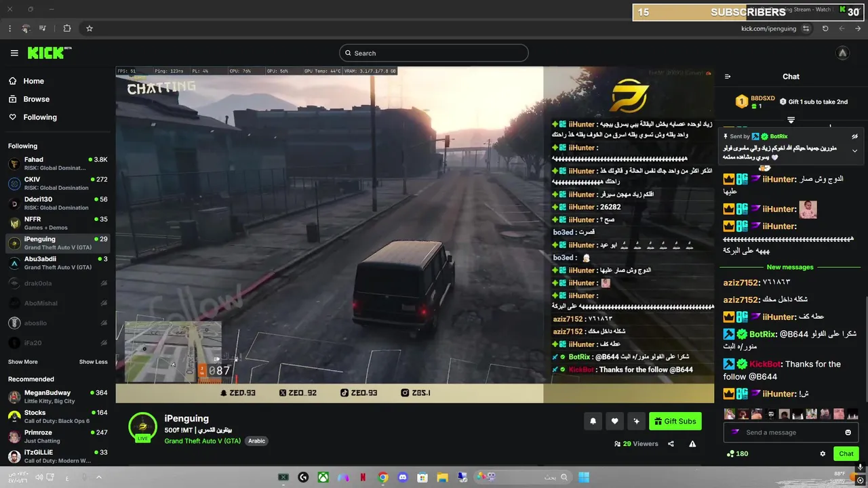This screenshot has height=488, width=868.
Task: Open recommended channel Primroze
Action: tap(58, 436)
